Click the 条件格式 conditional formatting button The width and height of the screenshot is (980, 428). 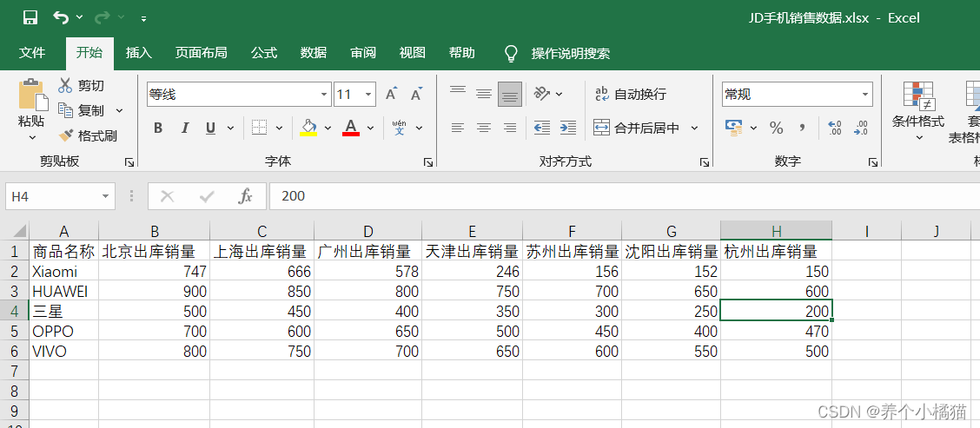pyautogui.click(x=918, y=111)
